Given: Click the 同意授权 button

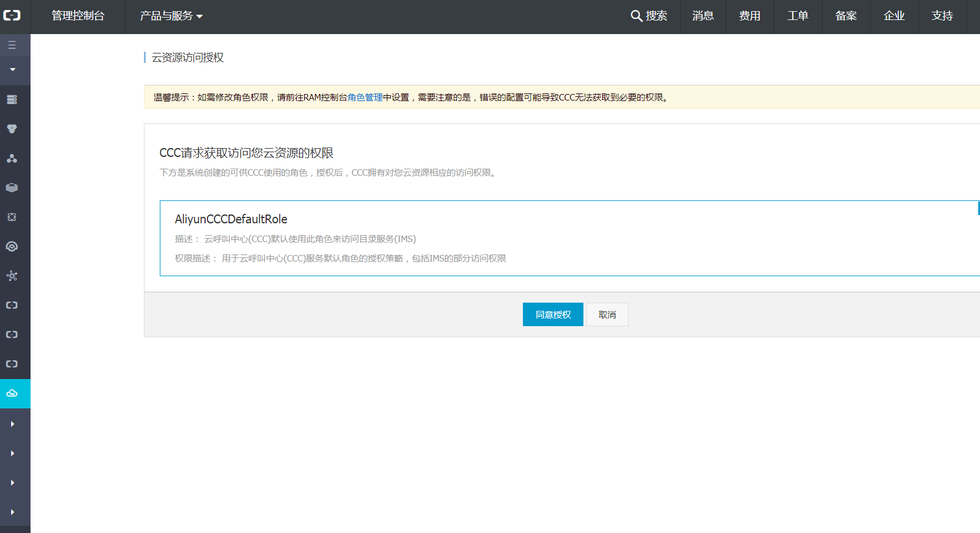Looking at the screenshot, I should [x=553, y=314].
